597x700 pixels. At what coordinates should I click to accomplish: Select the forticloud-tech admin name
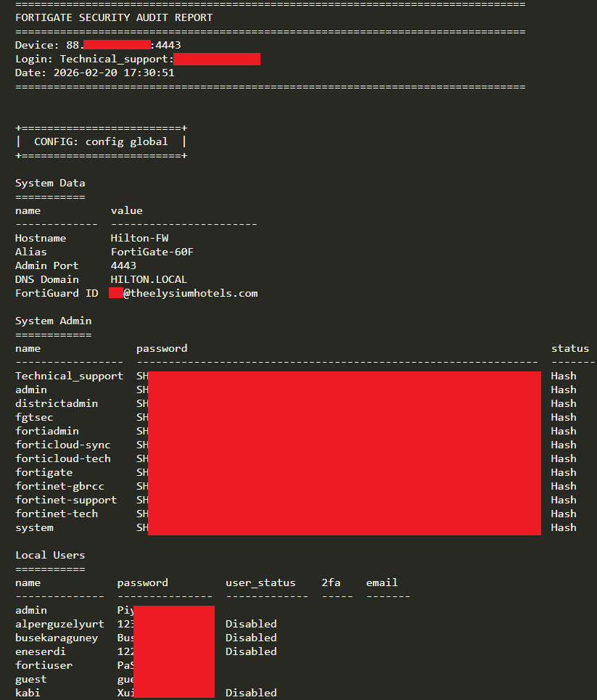click(62, 459)
